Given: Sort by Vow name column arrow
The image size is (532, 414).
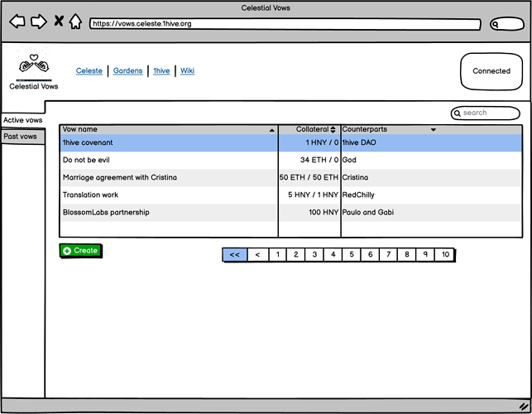Looking at the screenshot, I should pos(272,130).
